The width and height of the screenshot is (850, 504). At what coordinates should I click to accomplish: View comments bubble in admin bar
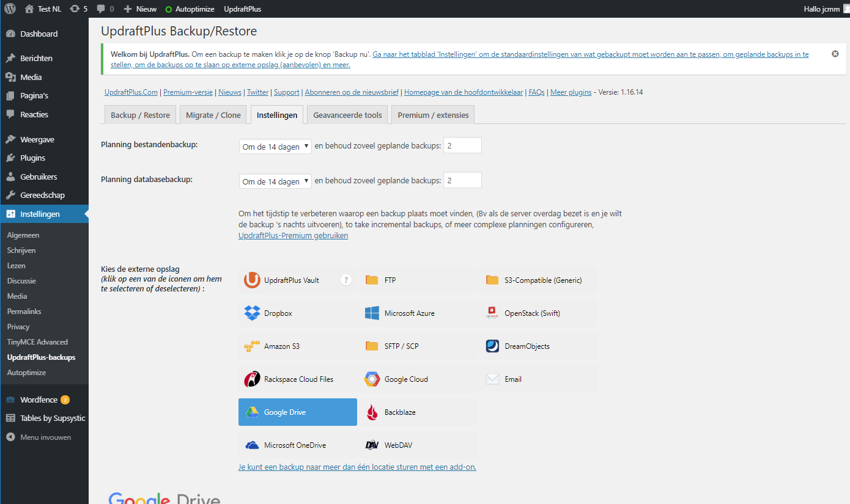(105, 9)
